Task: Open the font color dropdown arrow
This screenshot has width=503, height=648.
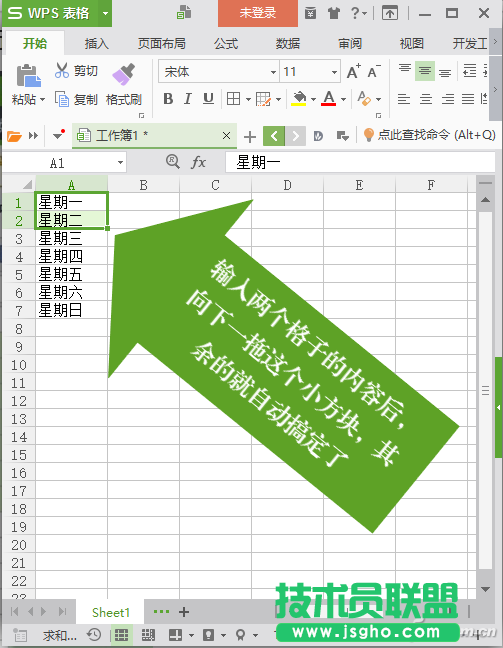Action: (x=343, y=99)
